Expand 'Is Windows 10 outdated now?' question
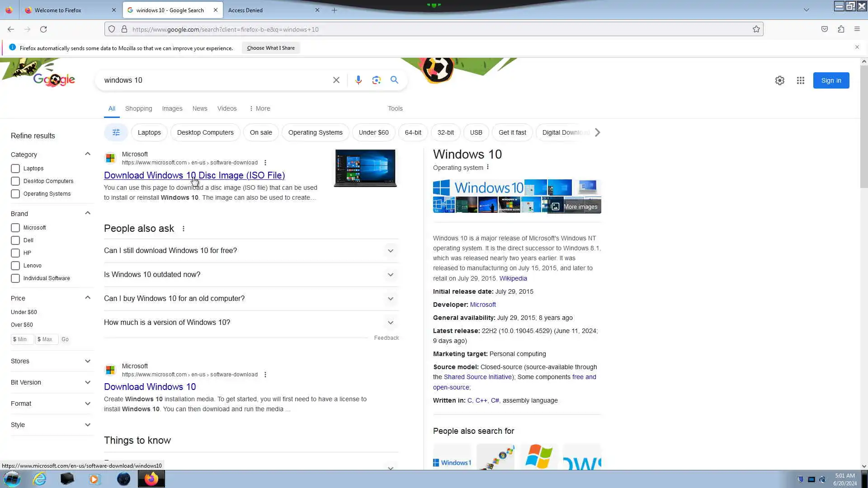This screenshot has width=868, height=488. click(251, 275)
